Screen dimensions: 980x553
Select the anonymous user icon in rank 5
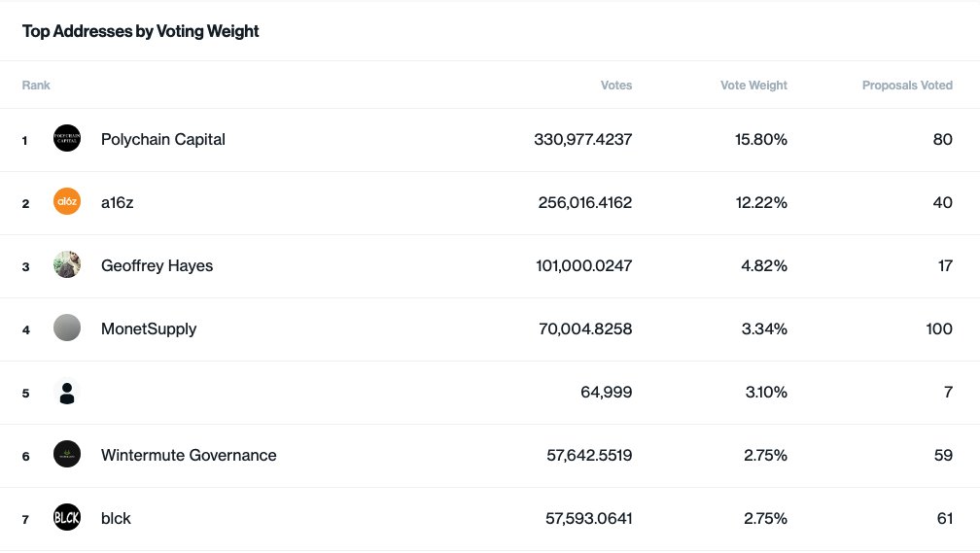click(67, 392)
